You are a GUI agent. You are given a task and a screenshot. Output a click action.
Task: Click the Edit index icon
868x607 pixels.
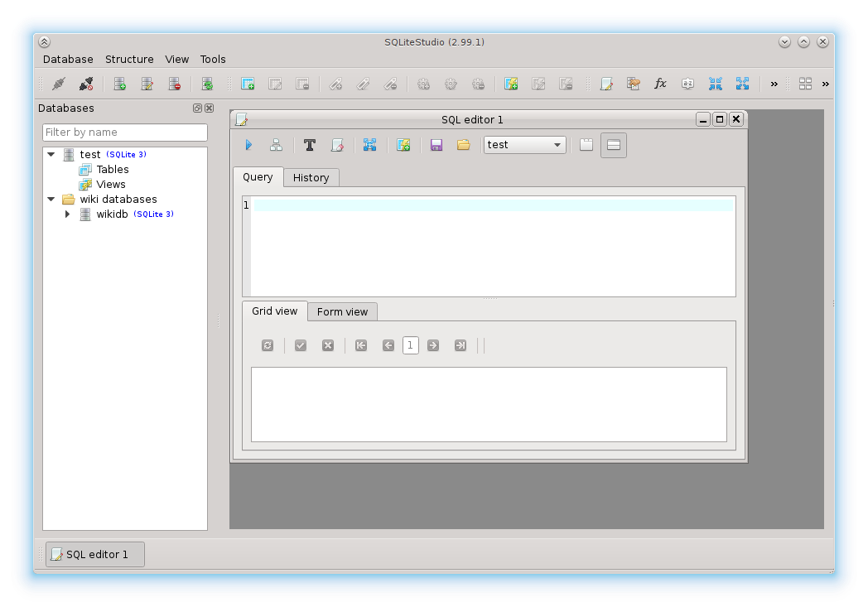[363, 84]
